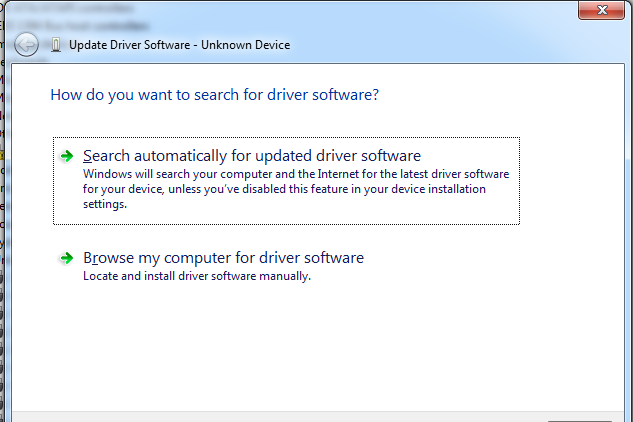Choose Search automatically for updated driver software
The image size is (633, 422).
[252, 156]
